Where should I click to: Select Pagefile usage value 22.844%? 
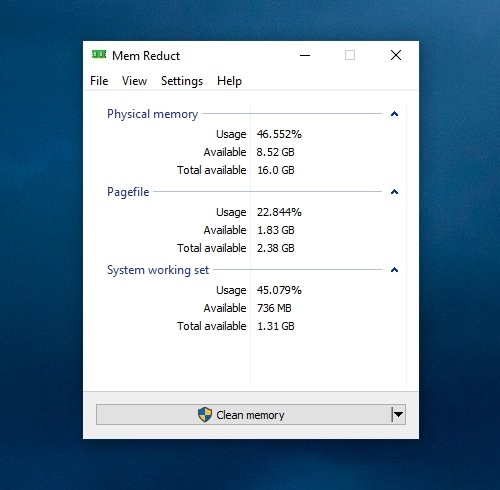tap(279, 212)
